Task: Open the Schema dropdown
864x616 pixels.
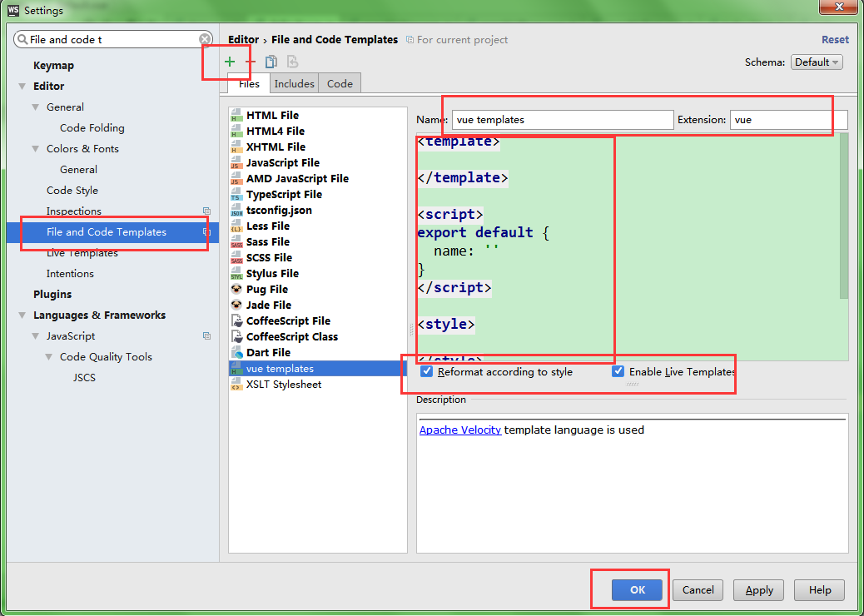Action: [817, 62]
